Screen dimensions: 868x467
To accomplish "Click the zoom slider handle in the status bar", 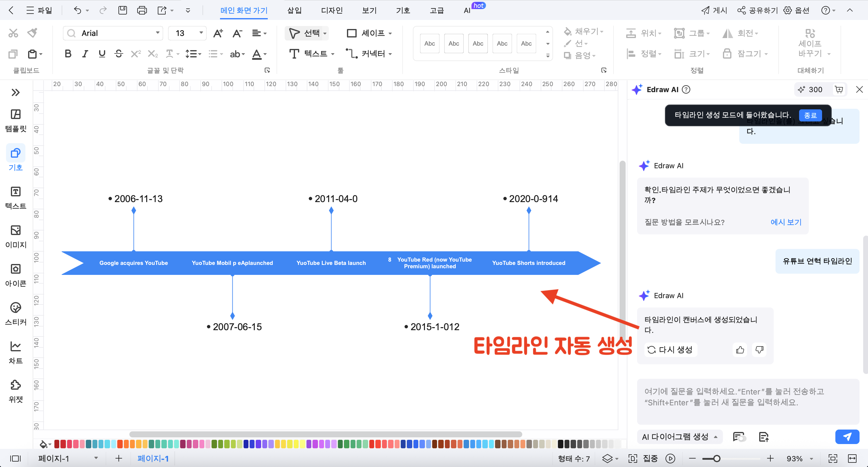I will pos(717,458).
